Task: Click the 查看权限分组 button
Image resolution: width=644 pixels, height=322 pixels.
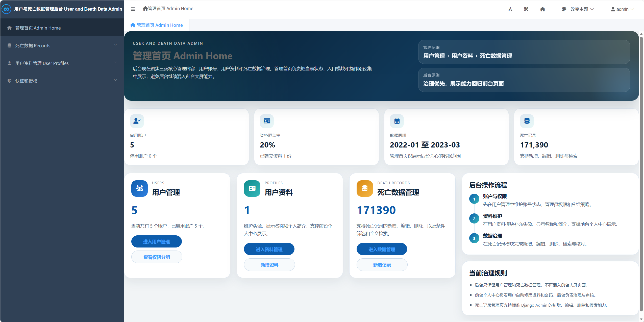Action: click(x=157, y=257)
